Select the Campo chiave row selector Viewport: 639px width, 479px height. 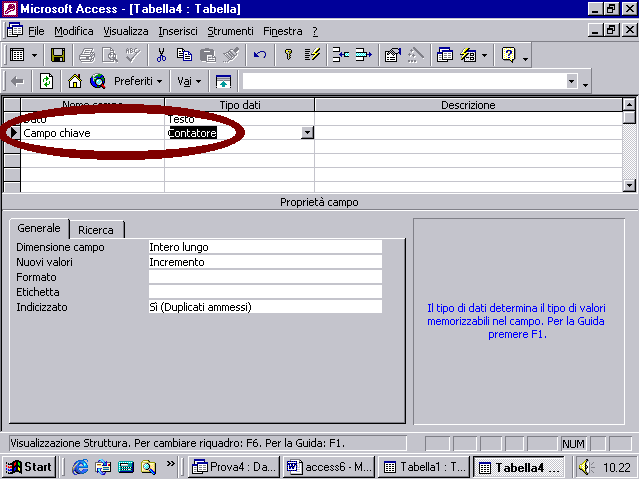tap(12, 132)
